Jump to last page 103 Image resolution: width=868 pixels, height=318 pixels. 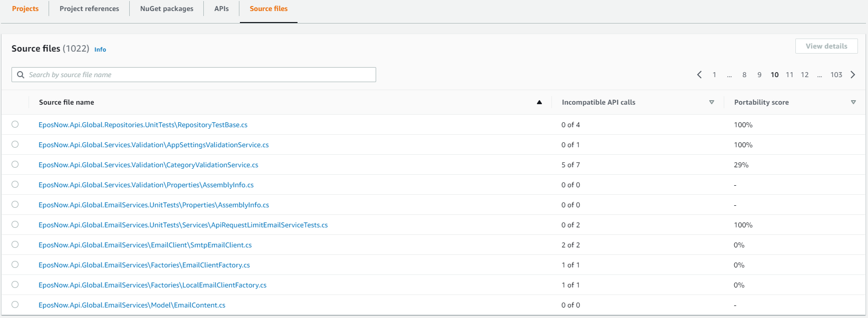[x=836, y=75]
